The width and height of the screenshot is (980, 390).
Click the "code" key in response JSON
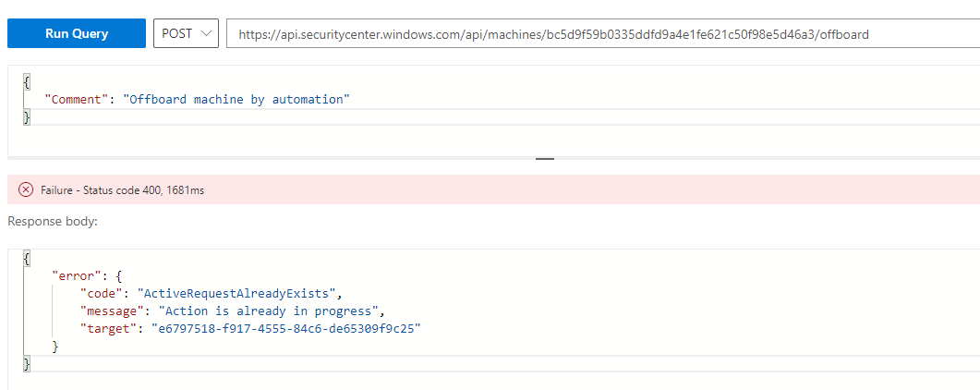point(100,292)
